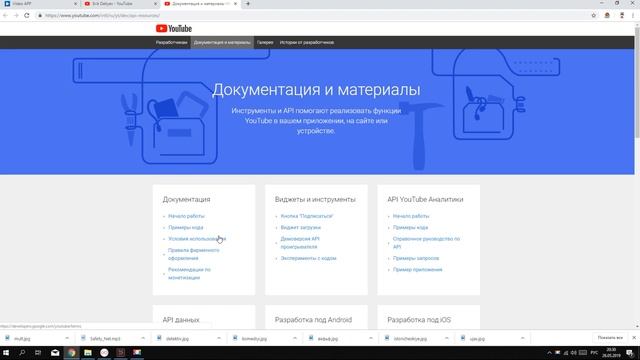The width and height of the screenshot is (640, 360).
Task: Click the volume icon in system tray
Action: (574, 353)
